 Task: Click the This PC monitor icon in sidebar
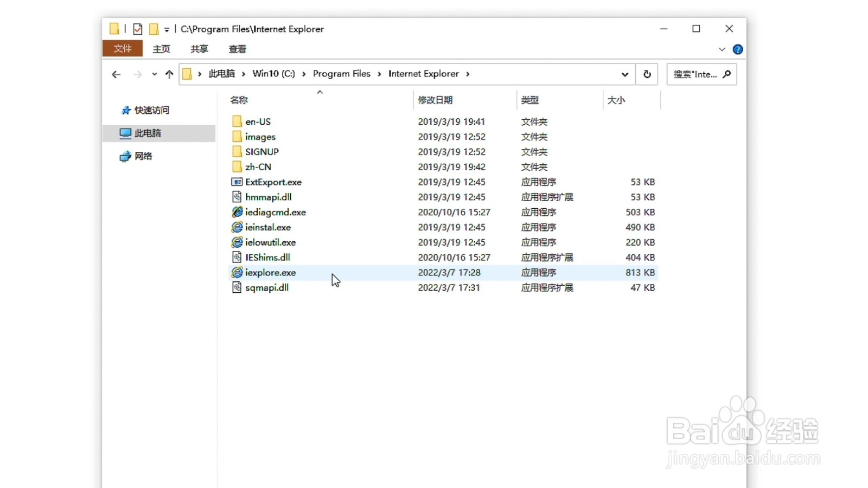point(125,133)
